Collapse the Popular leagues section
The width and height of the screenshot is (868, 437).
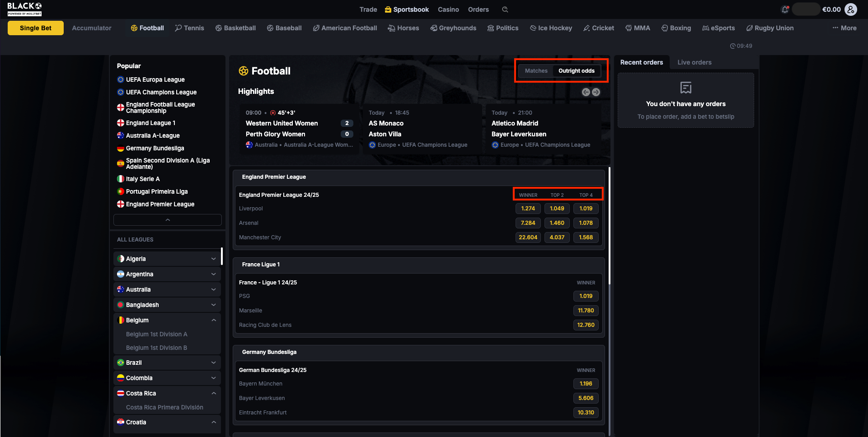click(x=168, y=220)
